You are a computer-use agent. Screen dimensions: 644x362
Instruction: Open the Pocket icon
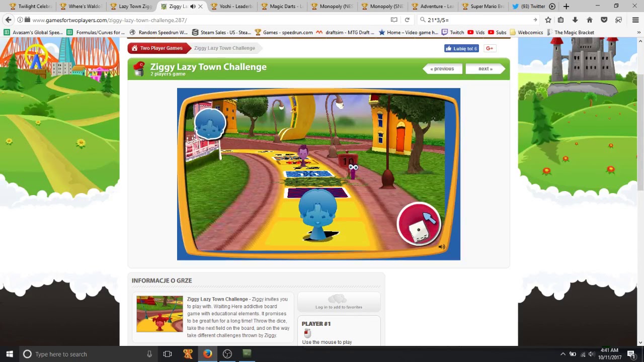point(604,20)
